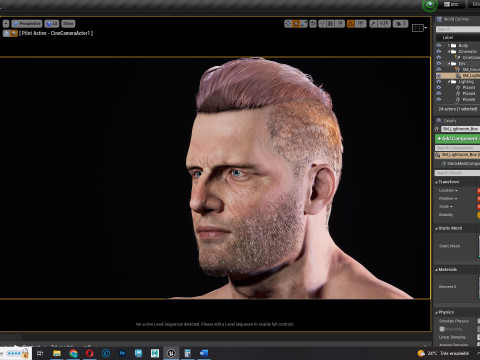Toggle grid snapping icon
The width and height of the screenshot is (480, 360).
(330, 24)
